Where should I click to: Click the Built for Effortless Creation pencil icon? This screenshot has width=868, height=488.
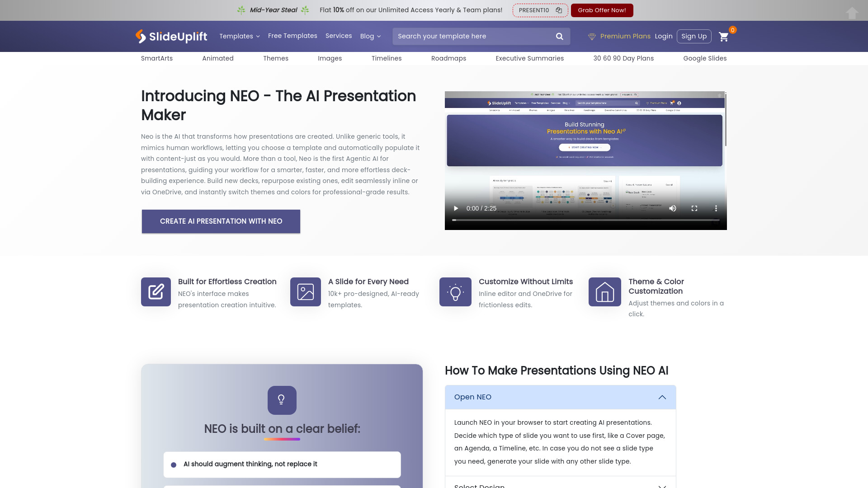coord(156,292)
